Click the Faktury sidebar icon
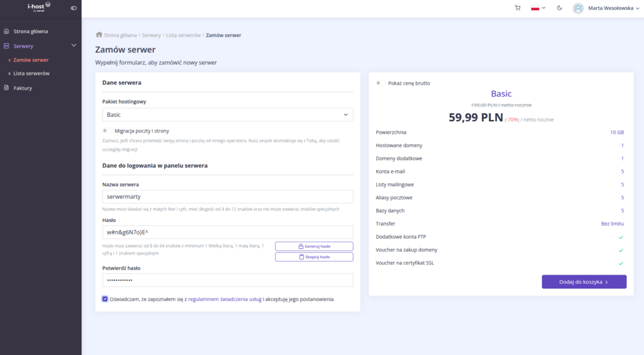The width and height of the screenshot is (644, 355). [x=6, y=88]
